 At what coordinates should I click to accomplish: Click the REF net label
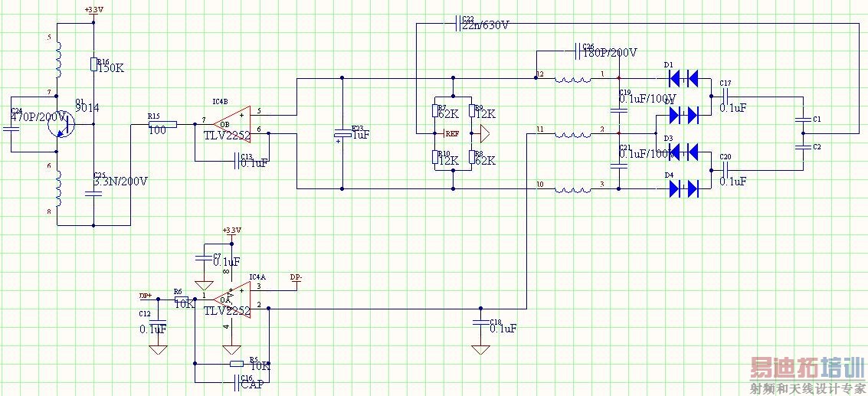[x=452, y=133]
